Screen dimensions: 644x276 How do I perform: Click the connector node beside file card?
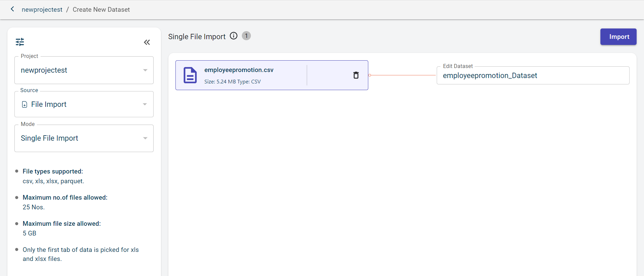tap(370, 75)
